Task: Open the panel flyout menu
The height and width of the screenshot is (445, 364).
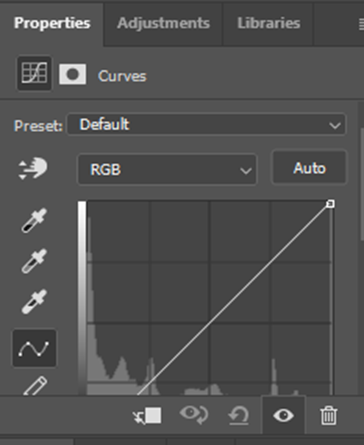Action: (x=361, y=24)
